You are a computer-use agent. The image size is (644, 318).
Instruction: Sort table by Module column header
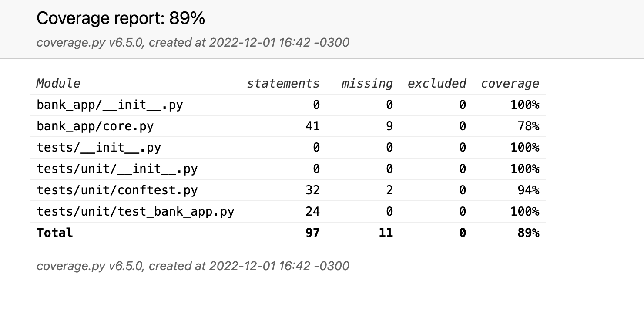click(58, 83)
